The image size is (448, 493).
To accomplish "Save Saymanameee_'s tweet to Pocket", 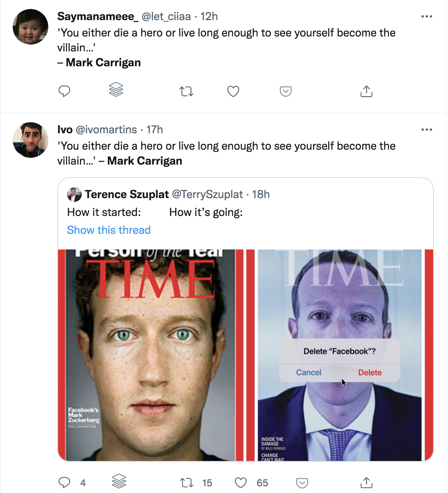I will (286, 91).
